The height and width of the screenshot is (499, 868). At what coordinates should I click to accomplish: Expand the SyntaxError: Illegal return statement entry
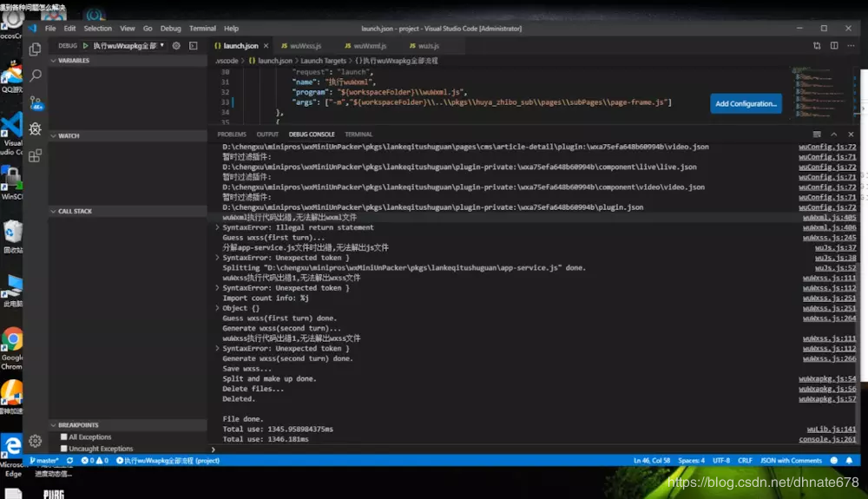[x=217, y=227]
